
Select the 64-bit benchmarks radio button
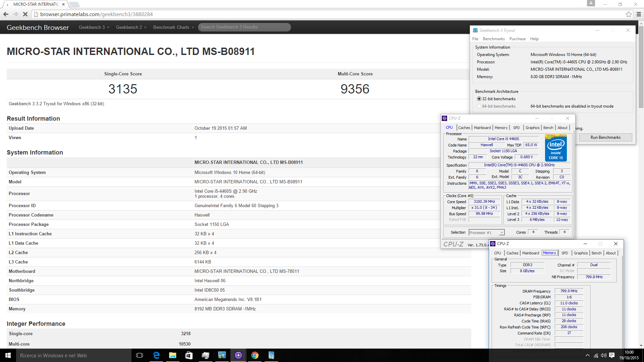click(479, 106)
